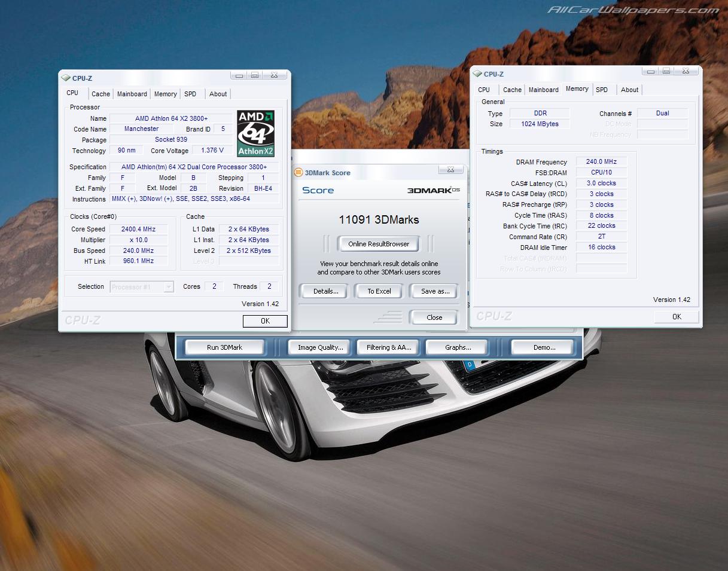Minimize the left CPU-Z window
This screenshot has height=571, width=728.
point(239,75)
